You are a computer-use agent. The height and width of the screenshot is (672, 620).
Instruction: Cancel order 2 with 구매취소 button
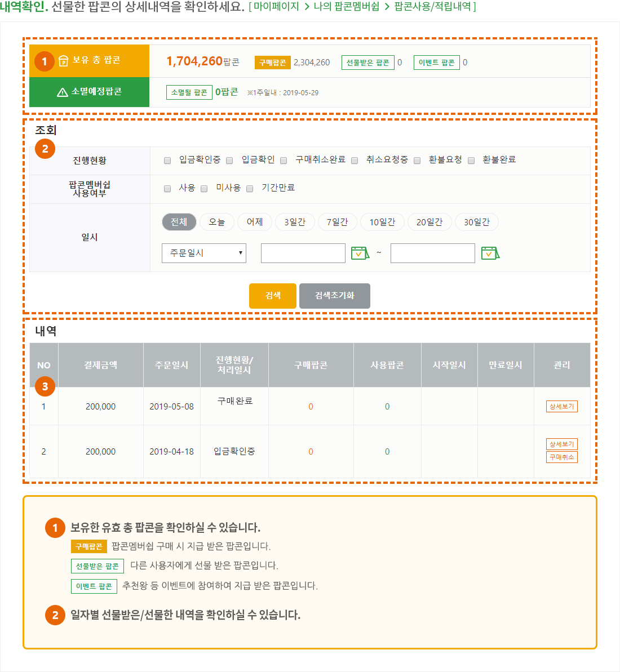tap(561, 457)
